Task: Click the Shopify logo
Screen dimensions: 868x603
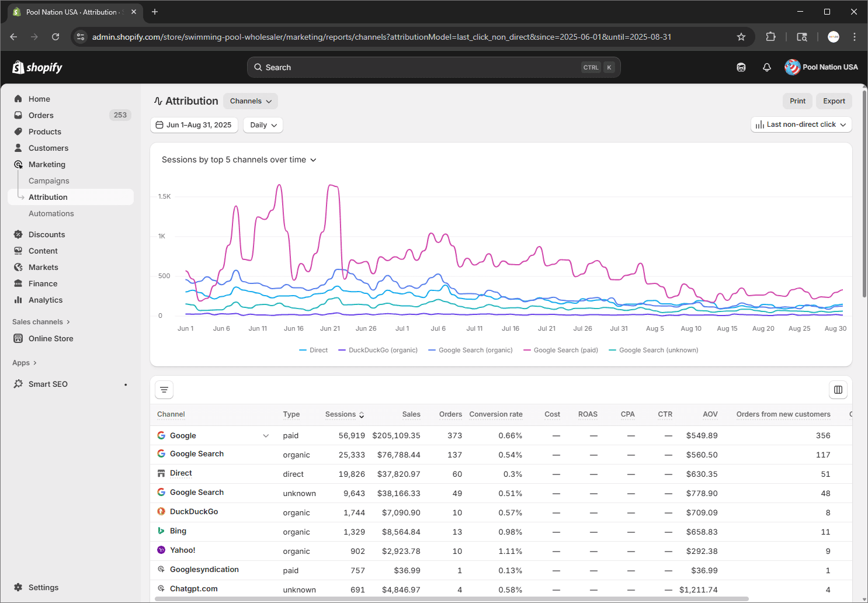Action: (x=37, y=67)
